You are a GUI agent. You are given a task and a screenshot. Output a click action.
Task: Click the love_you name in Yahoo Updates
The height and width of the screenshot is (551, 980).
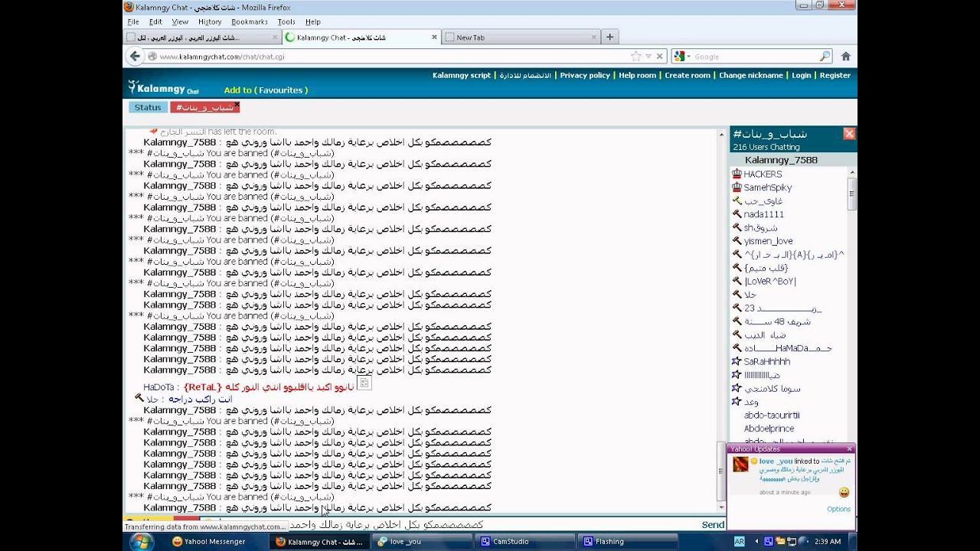[776, 461]
